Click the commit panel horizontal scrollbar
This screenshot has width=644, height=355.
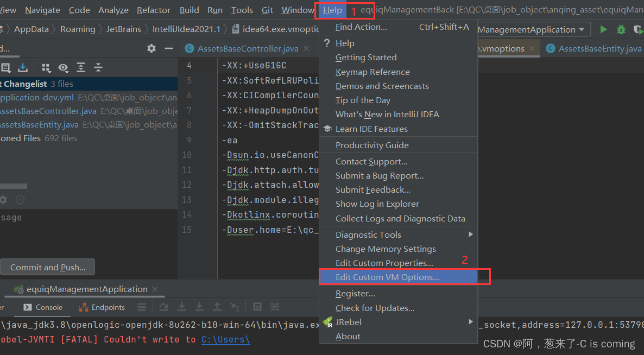[14, 186]
